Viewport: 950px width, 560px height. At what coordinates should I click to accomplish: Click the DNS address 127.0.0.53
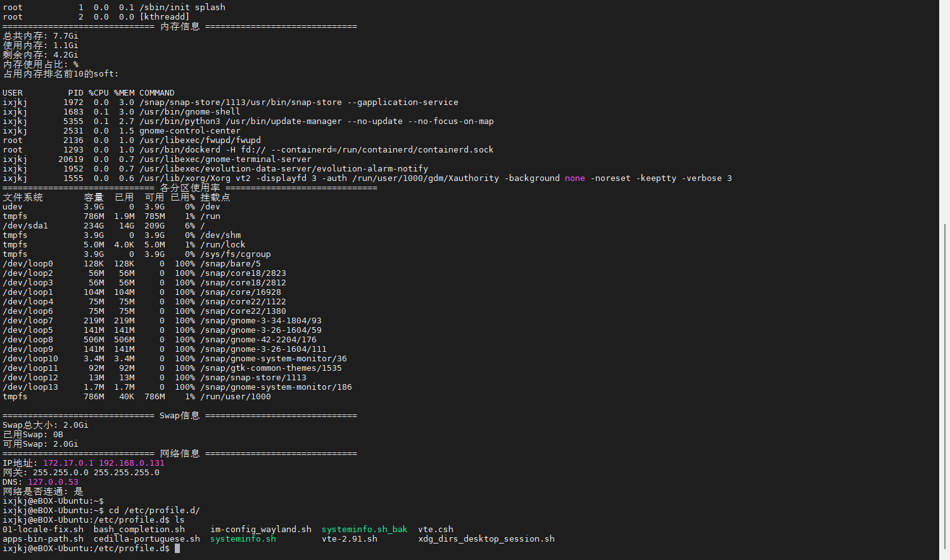(x=53, y=482)
